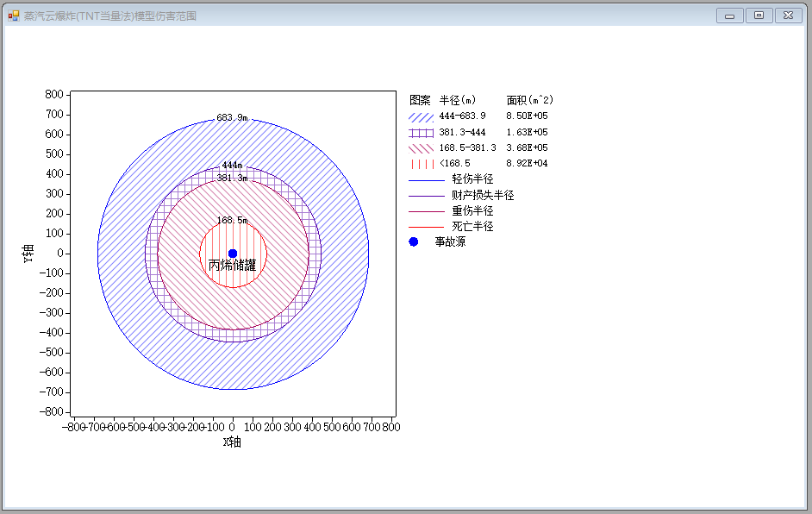Click the 444m radius label
This screenshot has width=812, height=514.
[232, 166]
